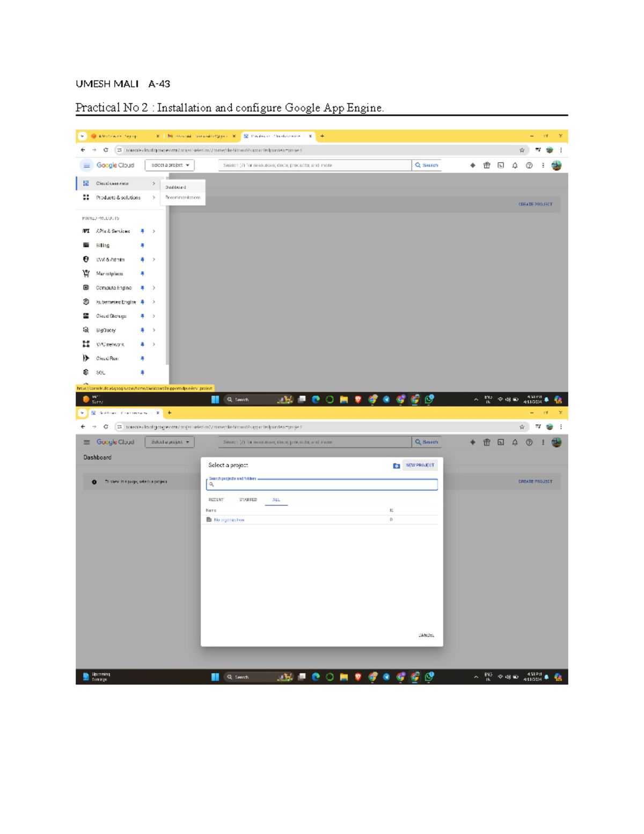Click hamburger menu icon beside the Dashboard heading window

click(86, 443)
